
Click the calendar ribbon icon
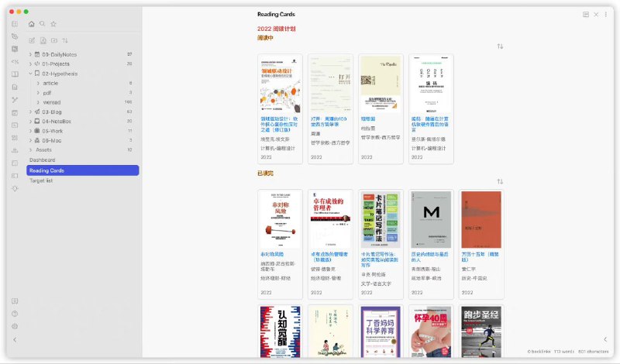coord(15,112)
